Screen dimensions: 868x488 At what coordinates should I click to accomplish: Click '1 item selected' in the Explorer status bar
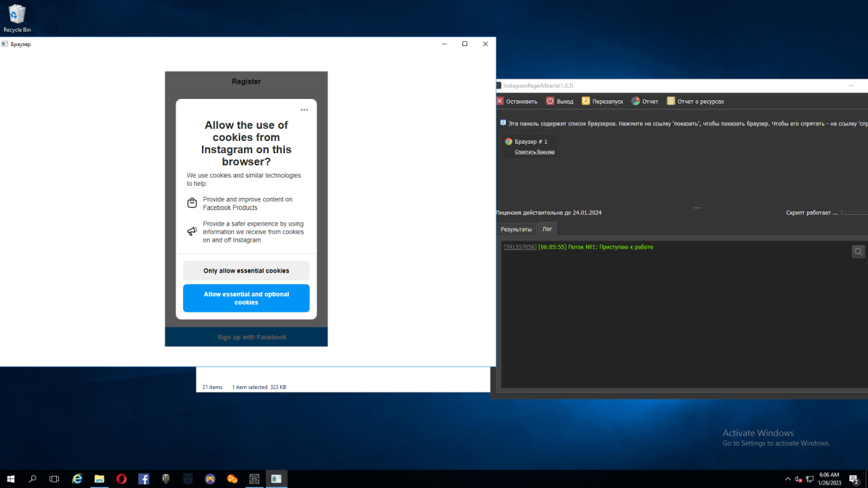coord(250,387)
